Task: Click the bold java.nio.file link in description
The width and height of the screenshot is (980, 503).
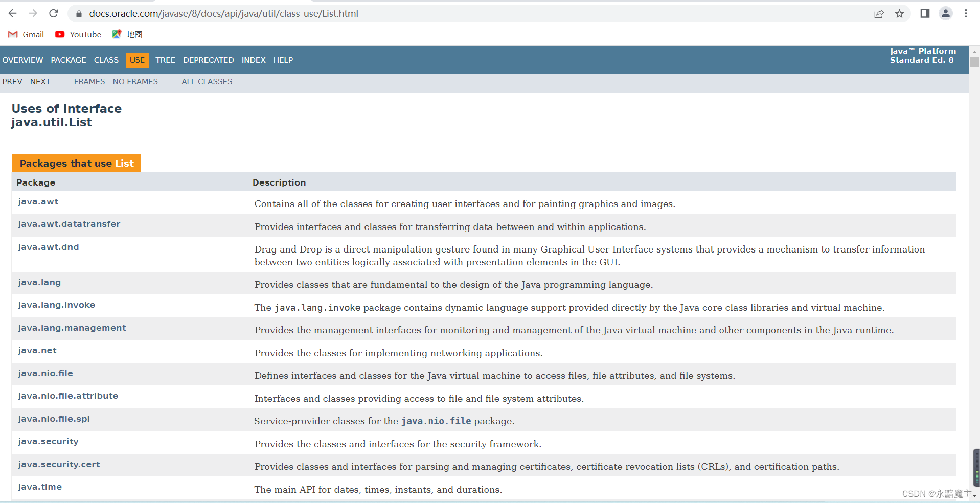Action: (436, 421)
